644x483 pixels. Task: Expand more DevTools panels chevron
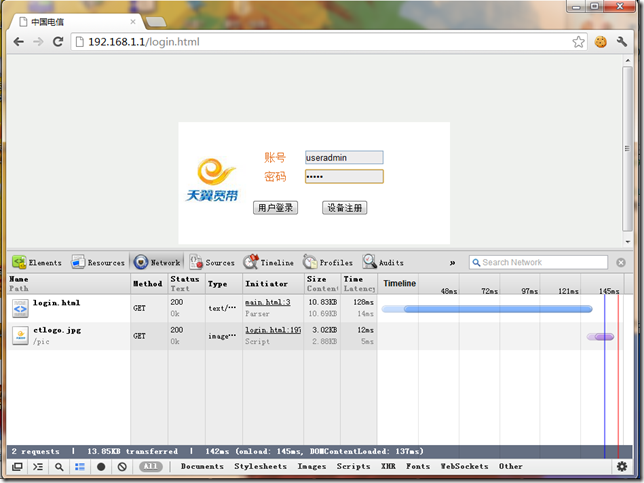[452, 262]
